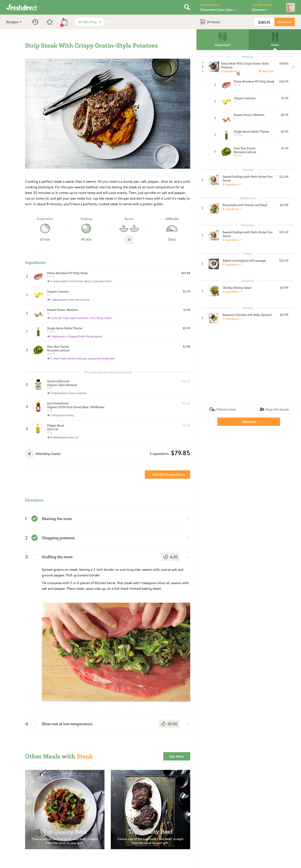Expand Tuesday Seared Scallops 8 ingredients list
The width and height of the screenshot is (301, 868).
click(x=232, y=184)
